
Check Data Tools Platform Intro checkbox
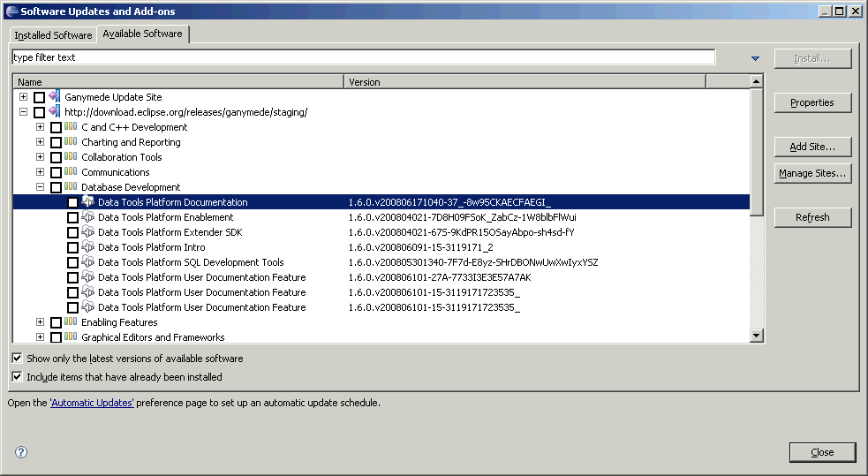click(72, 247)
